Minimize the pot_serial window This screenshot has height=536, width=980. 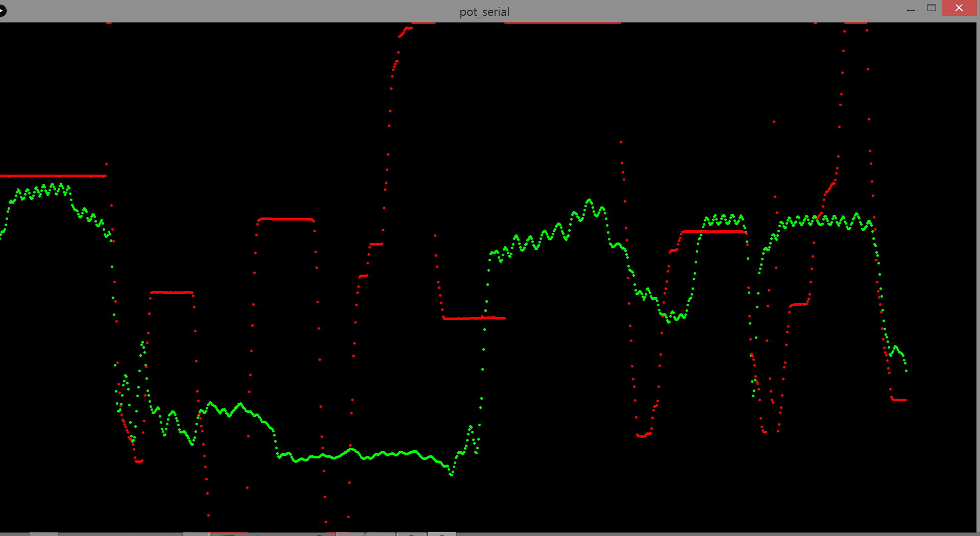(x=911, y=9)
